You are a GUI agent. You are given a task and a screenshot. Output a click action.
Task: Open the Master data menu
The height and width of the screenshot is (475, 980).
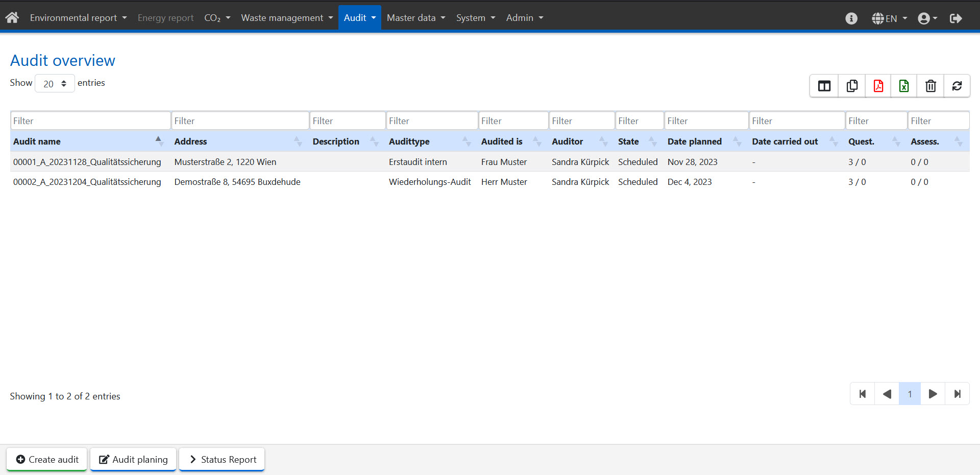pyautogui.click(x=415, y=18)
